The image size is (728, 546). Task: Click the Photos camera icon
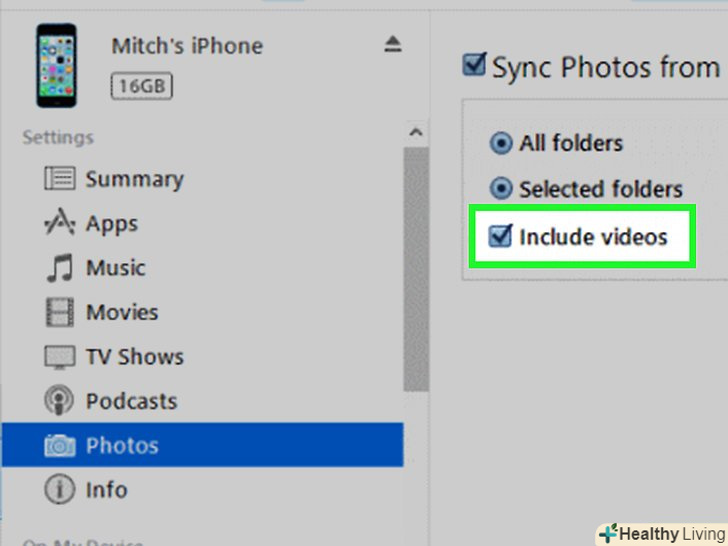[x=59, y=446]
